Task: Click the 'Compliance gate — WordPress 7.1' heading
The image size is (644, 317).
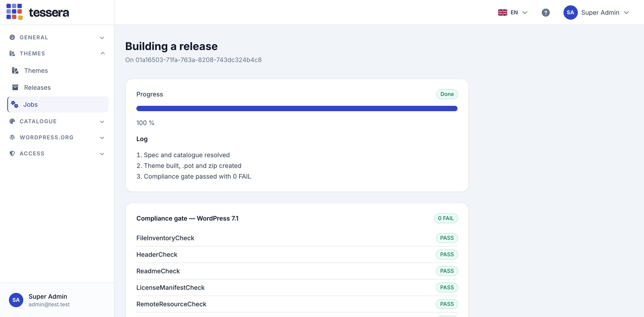Action: [187, 218]
